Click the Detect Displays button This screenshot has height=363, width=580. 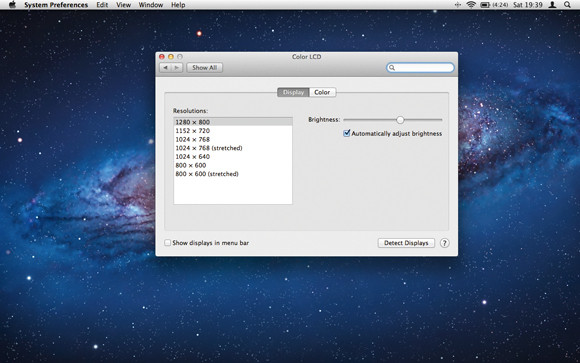[406, 243]
